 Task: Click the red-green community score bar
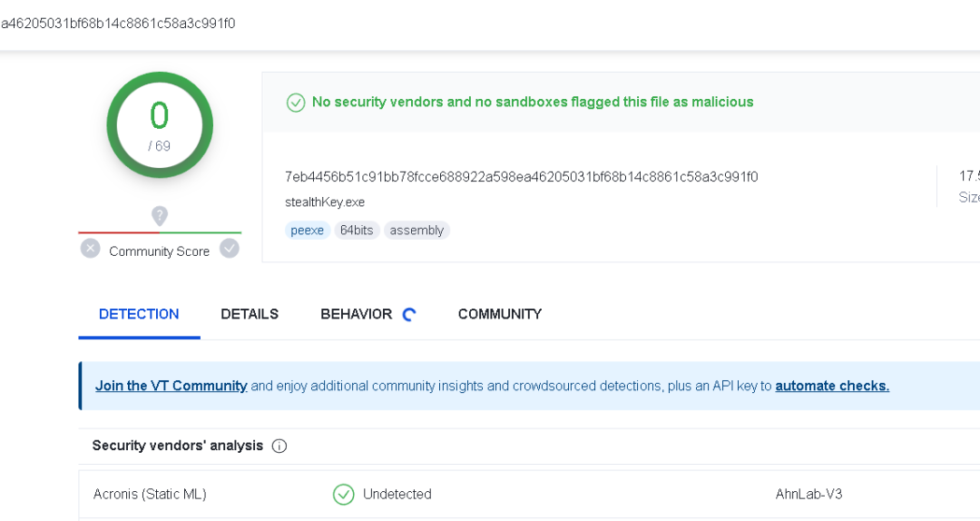point(160,233)
